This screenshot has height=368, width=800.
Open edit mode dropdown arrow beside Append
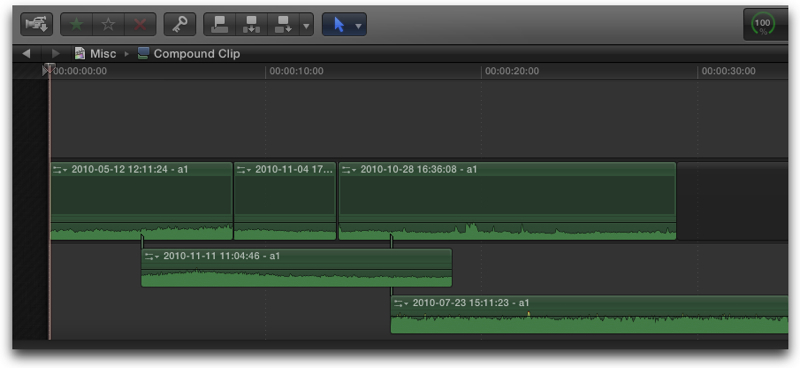tap(306, 24)
